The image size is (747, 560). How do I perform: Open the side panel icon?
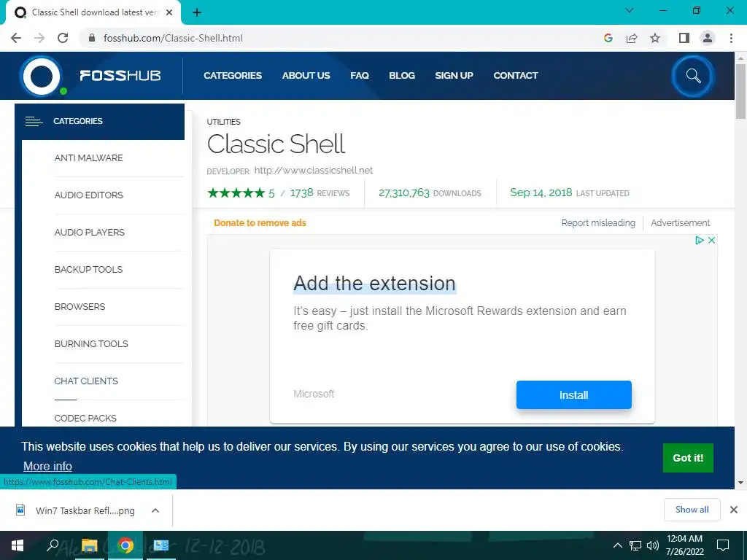tap(684, 38)
